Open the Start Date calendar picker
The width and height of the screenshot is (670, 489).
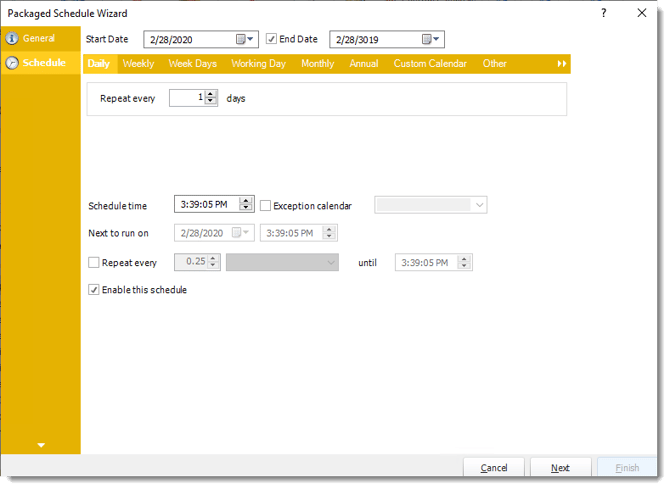pos(245,39)
